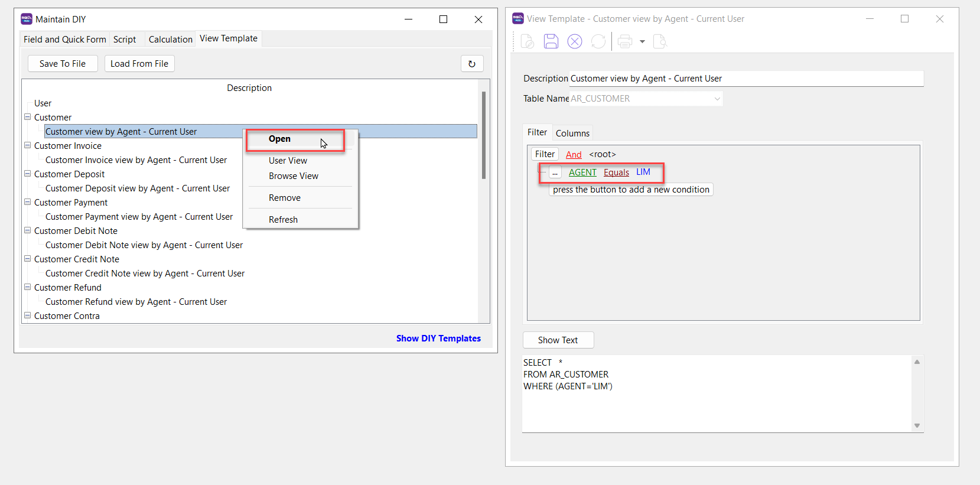Click the Print icon in View Template toolbar

[625, 41]
